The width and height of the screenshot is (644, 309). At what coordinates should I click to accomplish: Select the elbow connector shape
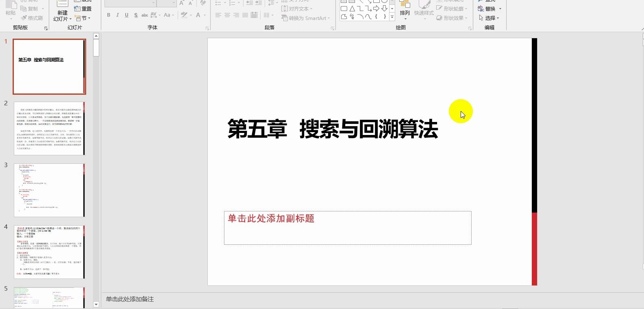pos(360,9)
